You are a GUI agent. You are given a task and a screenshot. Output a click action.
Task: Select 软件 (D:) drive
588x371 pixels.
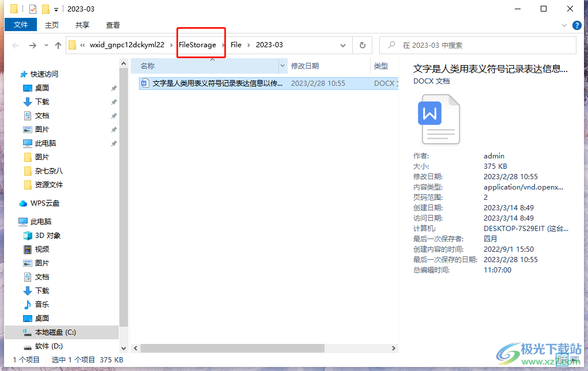click(49, 346)
